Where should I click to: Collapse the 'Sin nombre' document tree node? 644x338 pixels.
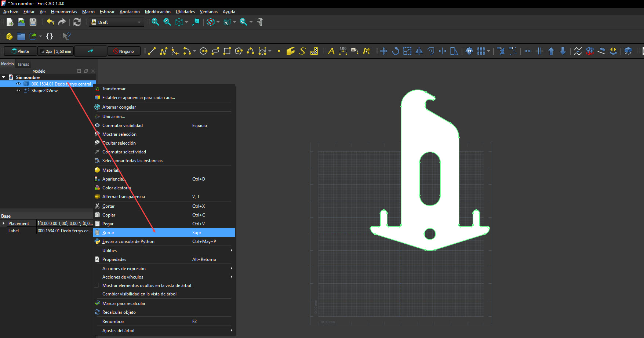click(x=4, y=77)
